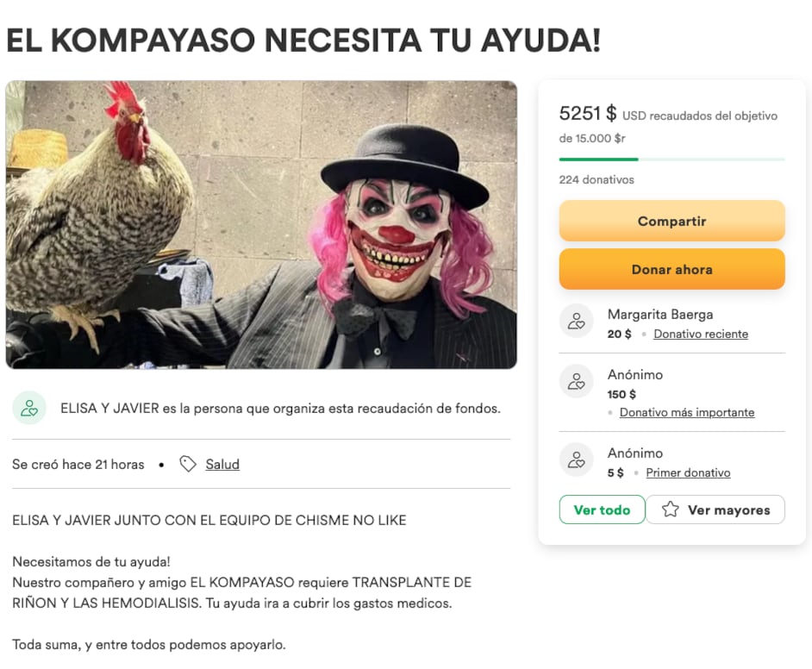Image resolution: width=812 pixels, height=669 pixels.
Task: Open the Salud category link
Action: point(222,464)
